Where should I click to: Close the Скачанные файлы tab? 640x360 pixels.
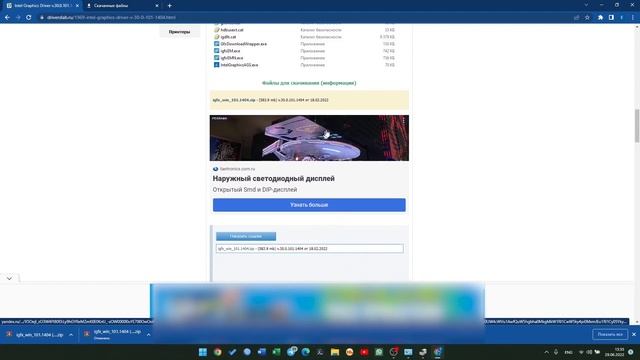157,6
